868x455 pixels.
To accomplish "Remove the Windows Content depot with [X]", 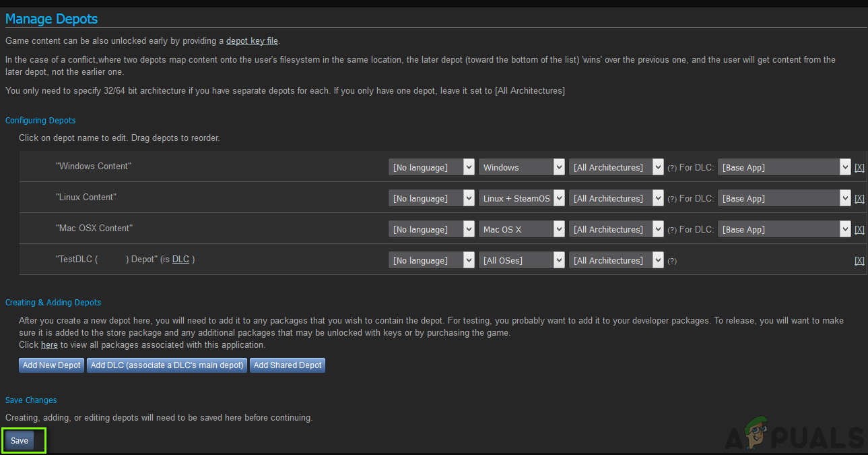I will pos(859,167).
